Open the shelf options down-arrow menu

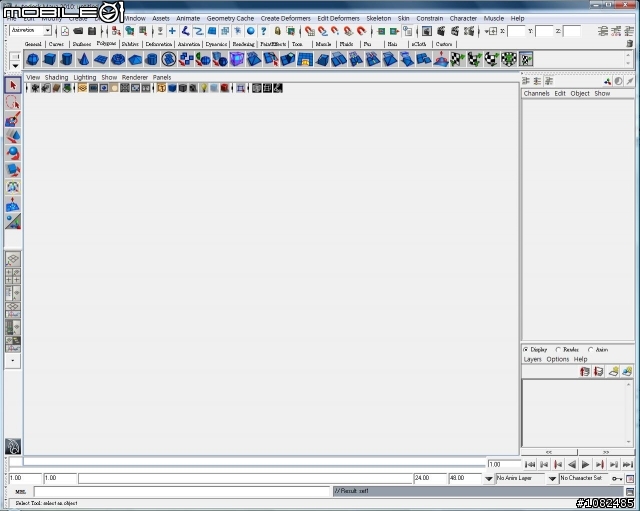(x=15, y=66)
